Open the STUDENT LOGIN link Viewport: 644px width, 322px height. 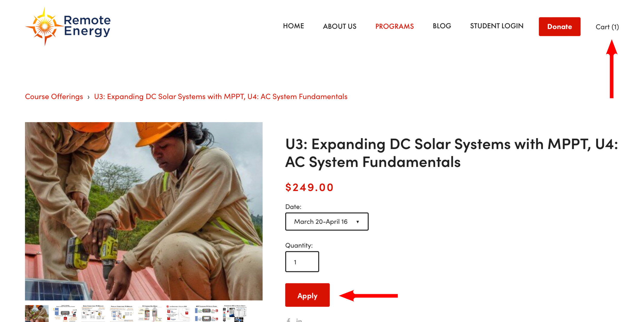point(497,26)
